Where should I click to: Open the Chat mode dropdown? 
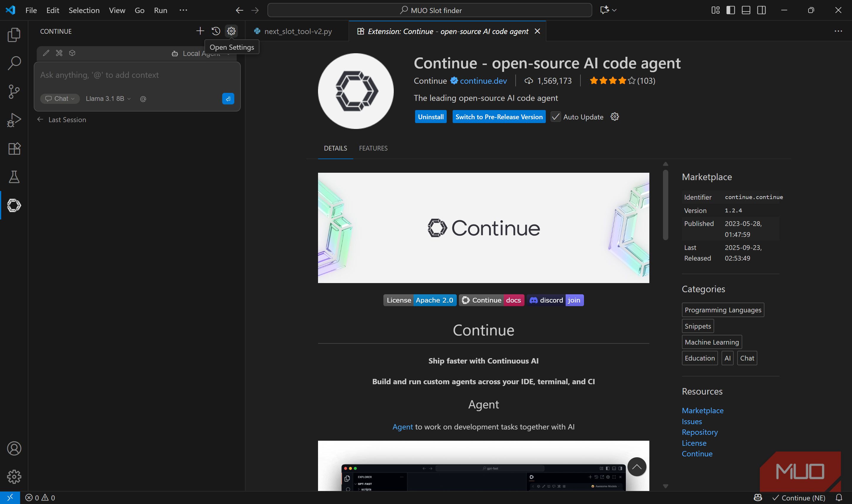tap(60, 99)
